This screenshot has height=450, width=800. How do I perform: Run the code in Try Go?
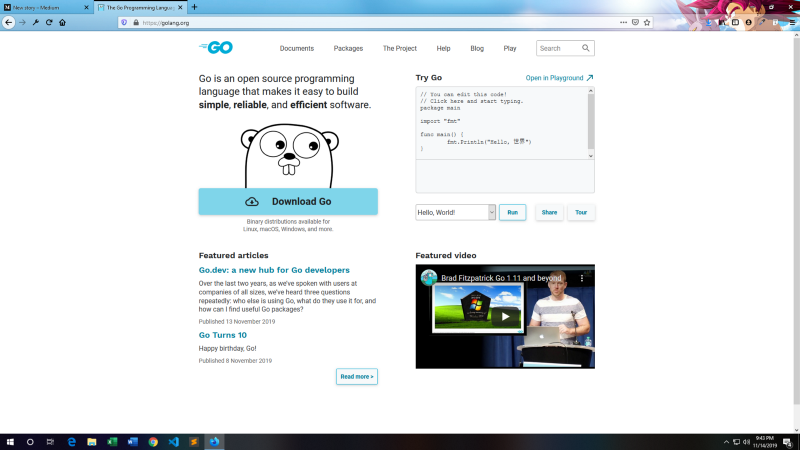pos(512,212)
